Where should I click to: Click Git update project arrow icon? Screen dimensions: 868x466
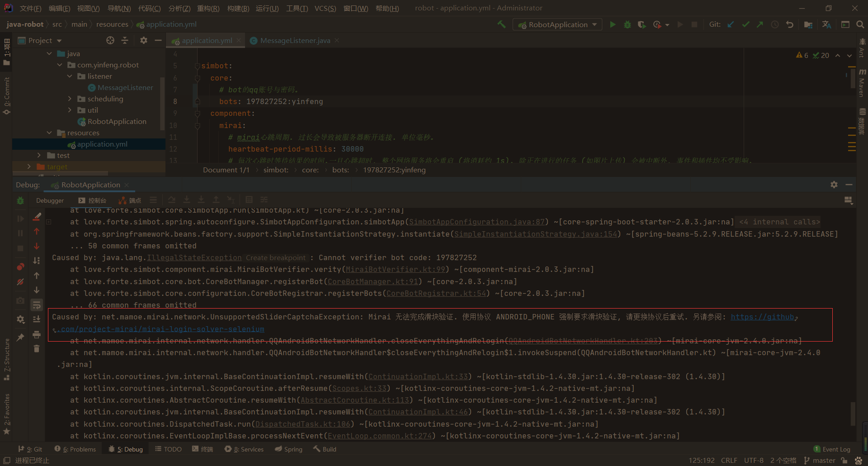pyautogui.click(x=731, y=24)
